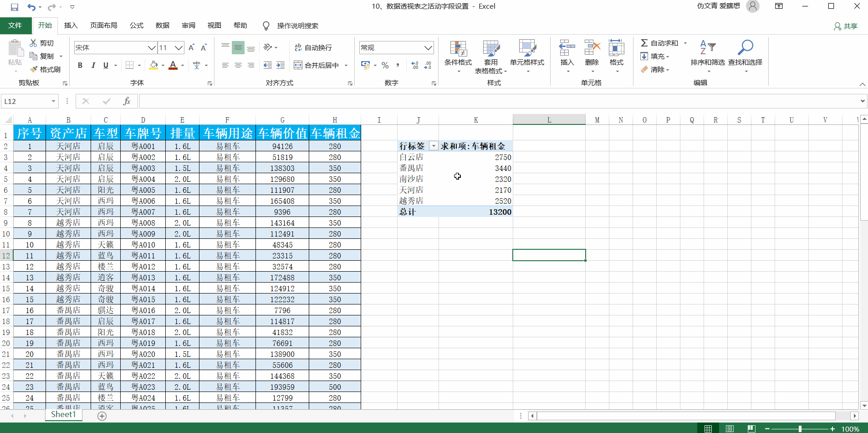Screen dimensions: 868x433
Task: Collapse the ribbon
Action: click(x=862, y=84)
